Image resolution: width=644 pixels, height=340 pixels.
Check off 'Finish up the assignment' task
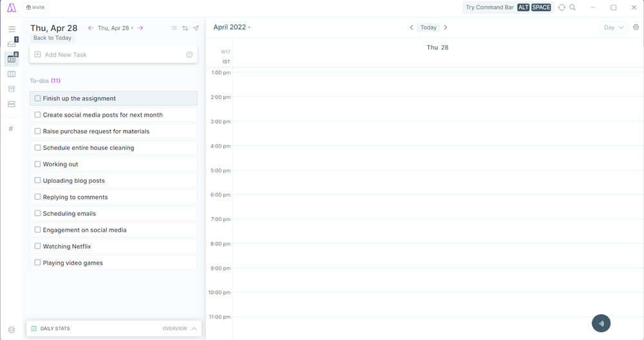pyautogui.click(x=37, y=99)
